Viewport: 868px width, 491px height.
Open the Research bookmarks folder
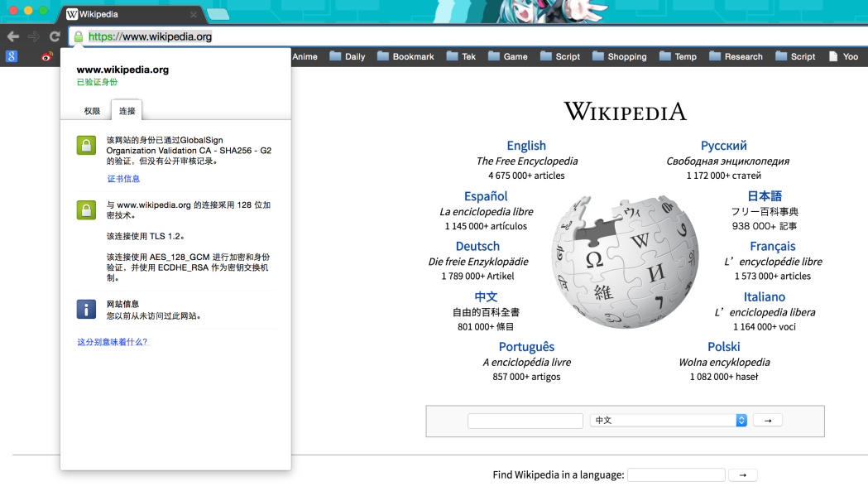point(736,56)
